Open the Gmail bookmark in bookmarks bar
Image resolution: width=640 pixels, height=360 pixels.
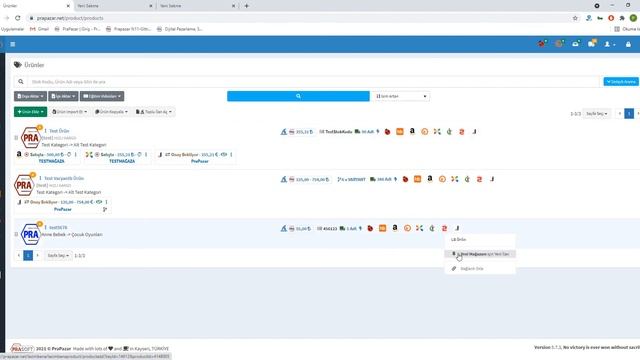point(39,29)
